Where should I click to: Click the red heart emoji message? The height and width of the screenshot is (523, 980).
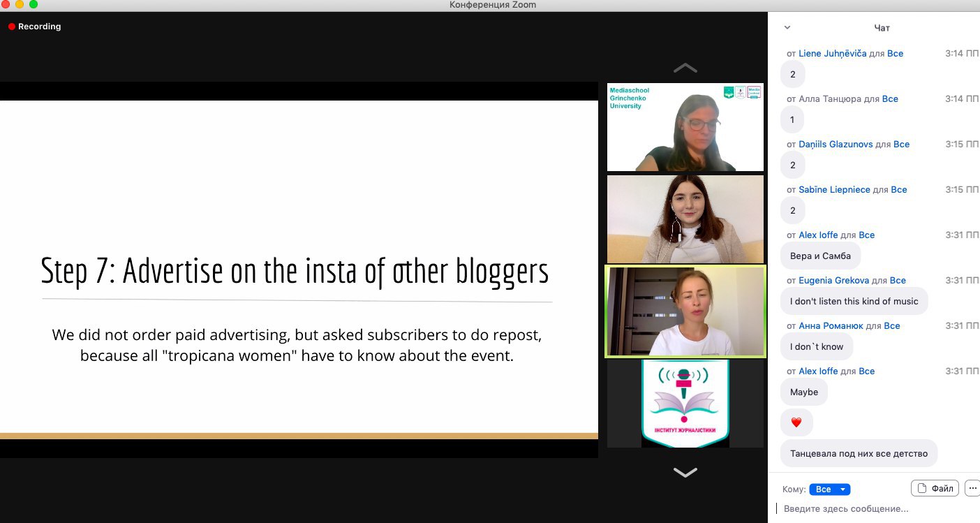[x=796, y=422]
